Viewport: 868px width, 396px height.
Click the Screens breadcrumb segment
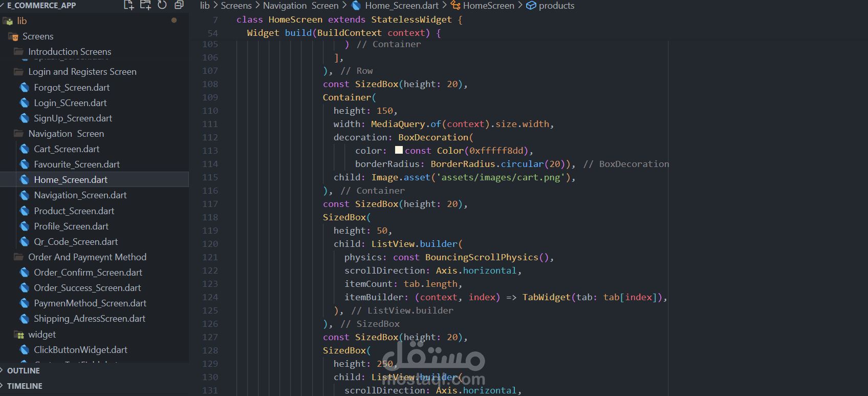click(236, 6)
